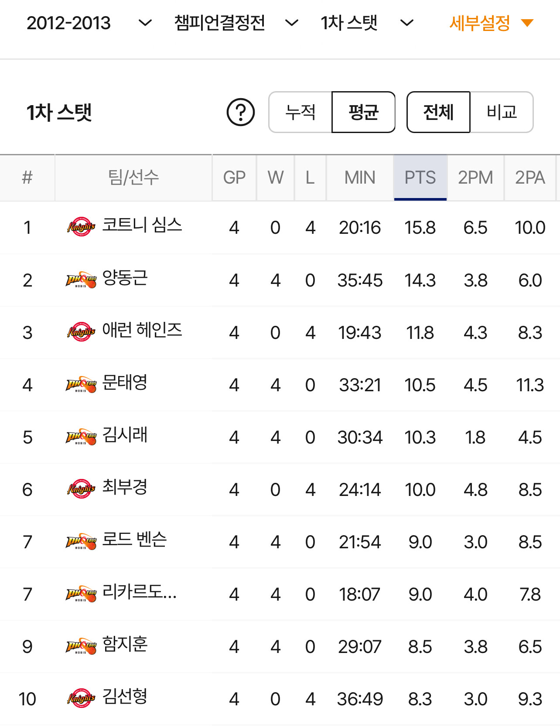Click Knights logo beside 코트니 심스
This screenshot has height=728, width=560.
(x=81, y=227)
